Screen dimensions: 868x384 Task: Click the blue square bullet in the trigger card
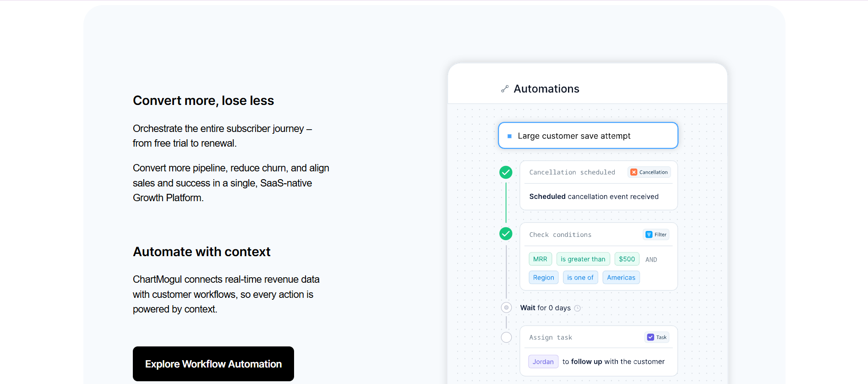coord(509,136)
